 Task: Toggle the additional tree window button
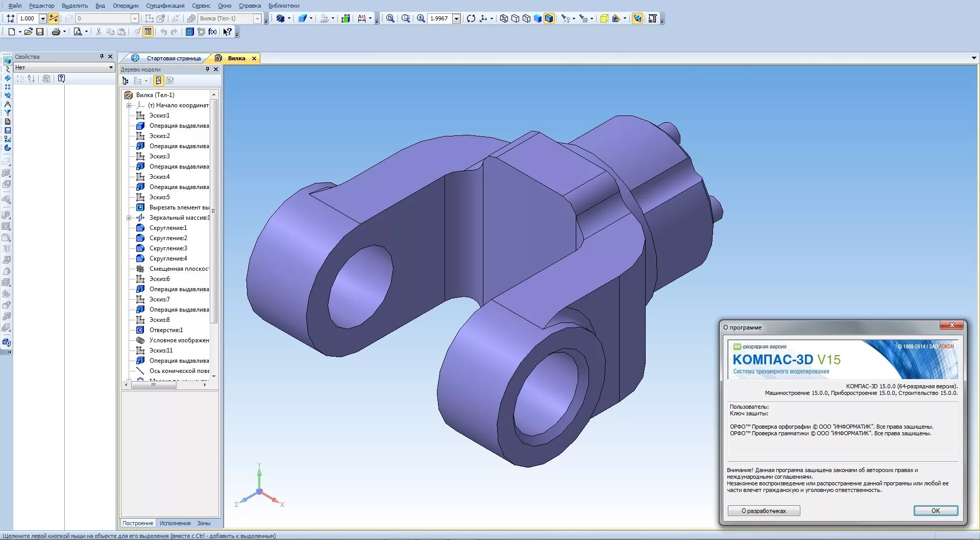pos(170,81)
